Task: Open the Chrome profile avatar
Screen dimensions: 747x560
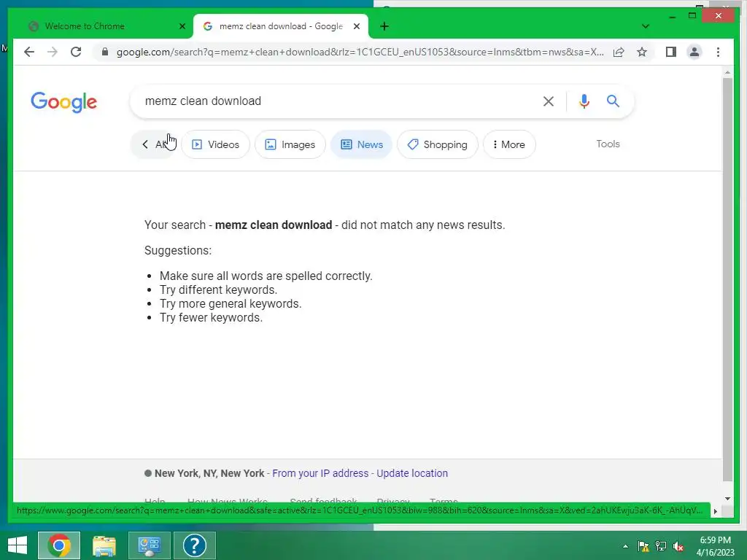Action: tap(694, 52)
